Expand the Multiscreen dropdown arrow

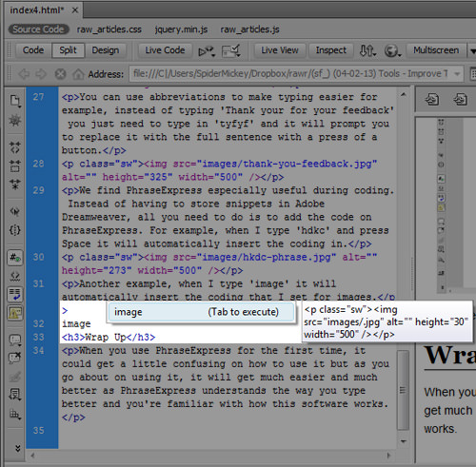coord(472,50)
